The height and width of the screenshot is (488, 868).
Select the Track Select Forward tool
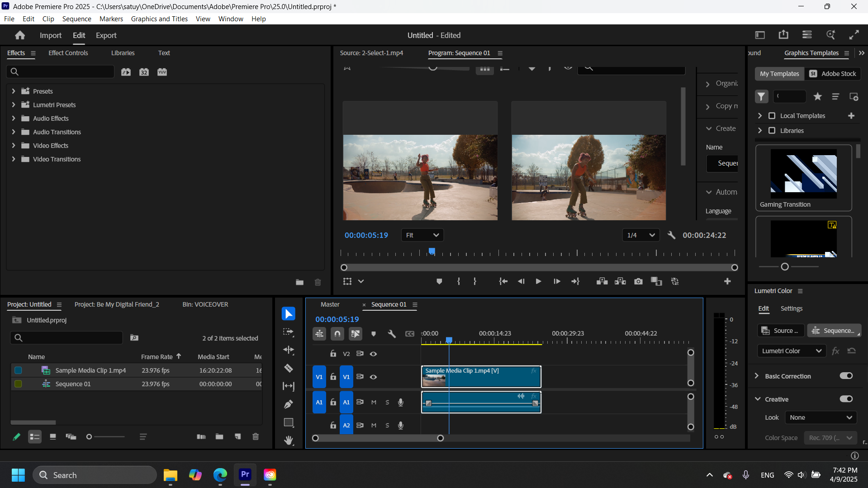[289, 332]
